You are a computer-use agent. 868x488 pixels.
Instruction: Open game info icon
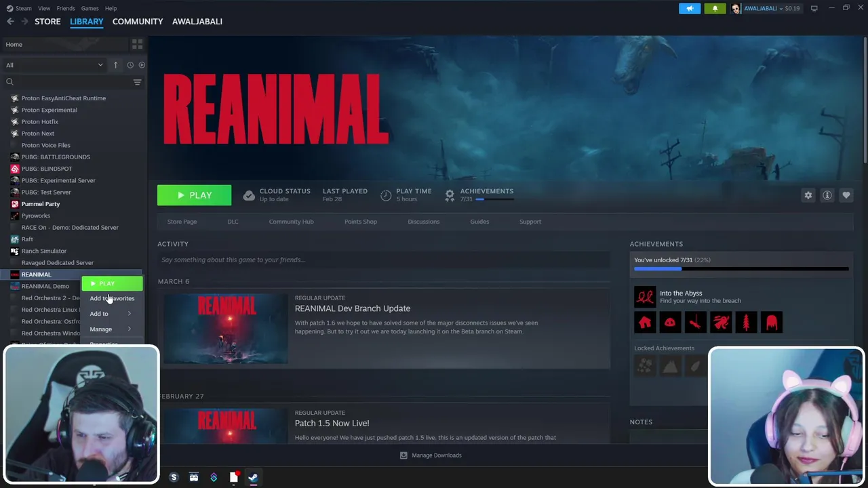827,195
